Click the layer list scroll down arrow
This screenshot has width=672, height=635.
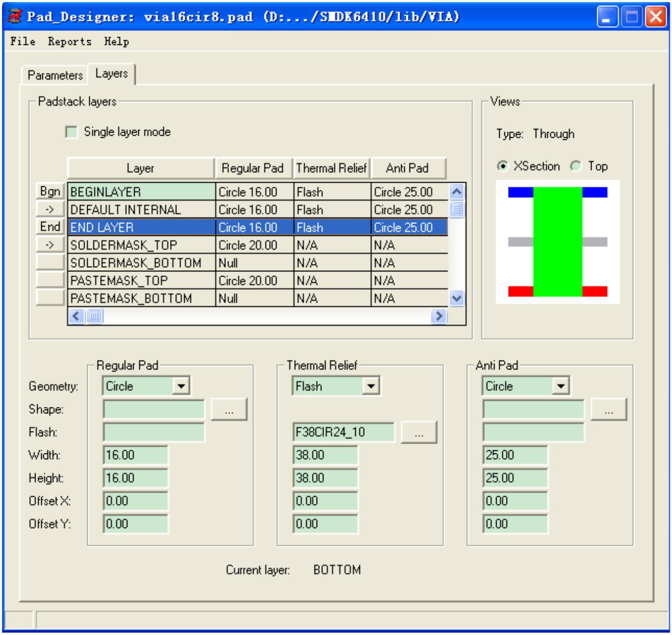coord(456,298)
